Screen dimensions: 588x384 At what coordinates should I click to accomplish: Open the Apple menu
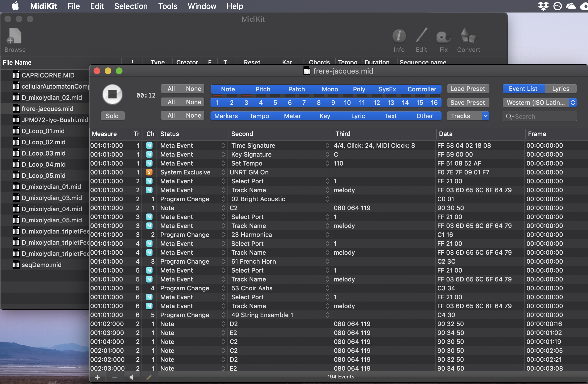15,6
